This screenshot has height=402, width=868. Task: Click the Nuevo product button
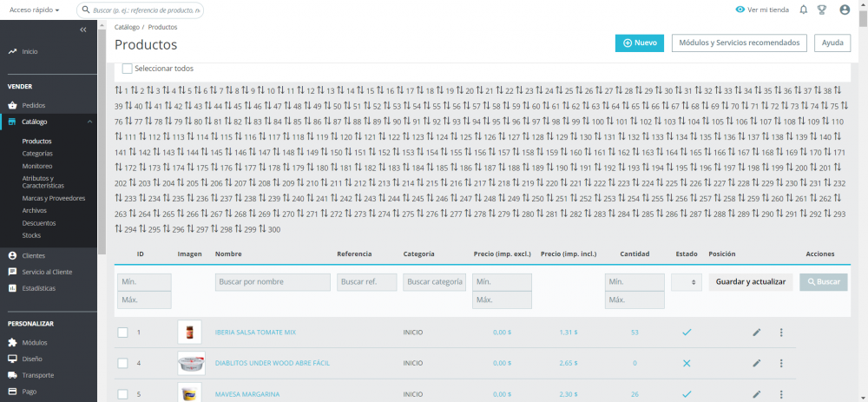click(x=640, y=43)
